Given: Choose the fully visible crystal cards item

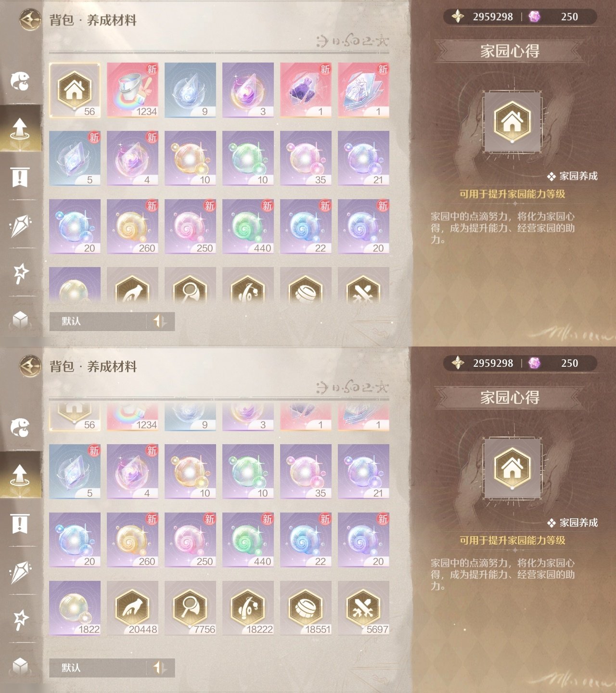Looking at the screenshot, I should pos(363,90).
